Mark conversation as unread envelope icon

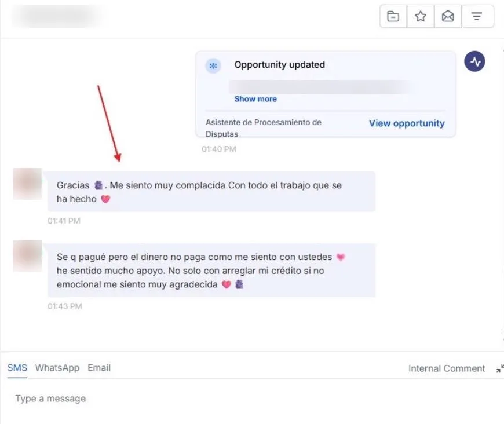click(448, 16)
